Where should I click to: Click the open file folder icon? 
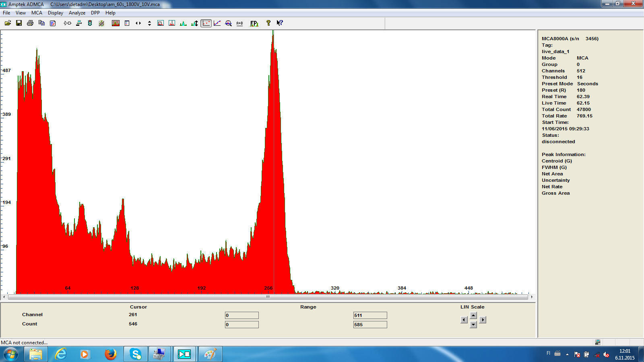tap(8, 23)
